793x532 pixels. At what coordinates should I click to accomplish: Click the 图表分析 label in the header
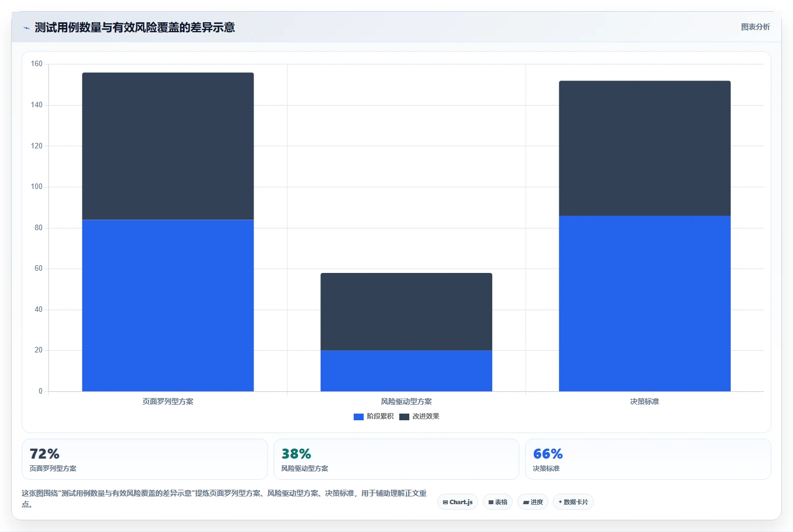pos(755,27)
